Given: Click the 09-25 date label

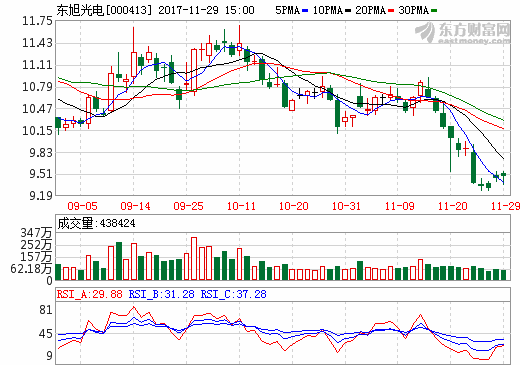Looking at the screenshot, I should pyautogui.click(x=188, y=206).
